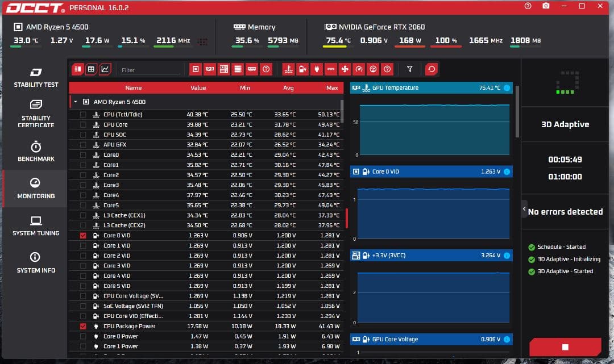Image resolution: width=614 pixels, height=364 pixels.
Task: Select the Core 0 VID graph header
Action: click(x=431, y=171)
